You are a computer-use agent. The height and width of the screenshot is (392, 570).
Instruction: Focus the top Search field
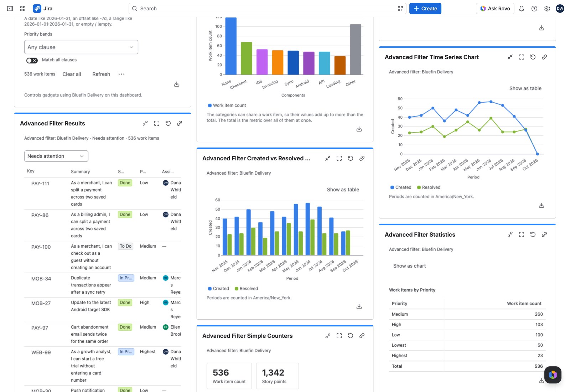pyautogui.click(x=267, y=9)
